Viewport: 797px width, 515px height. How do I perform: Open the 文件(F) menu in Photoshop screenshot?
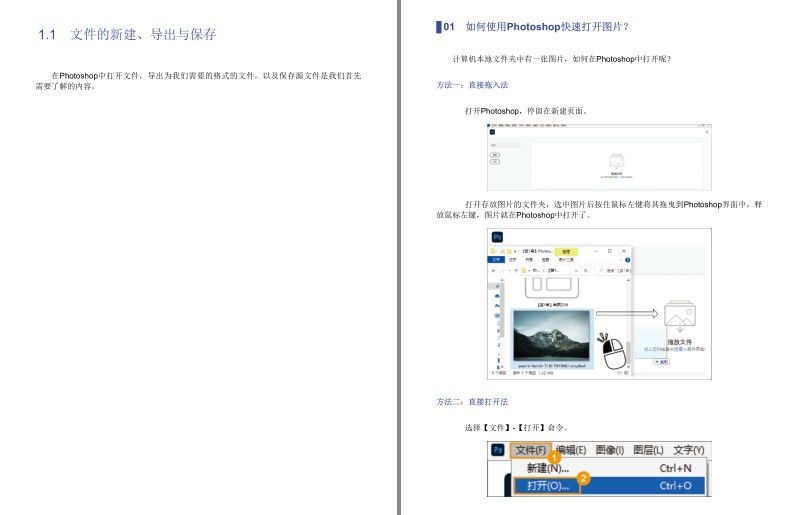click(530, 450)
